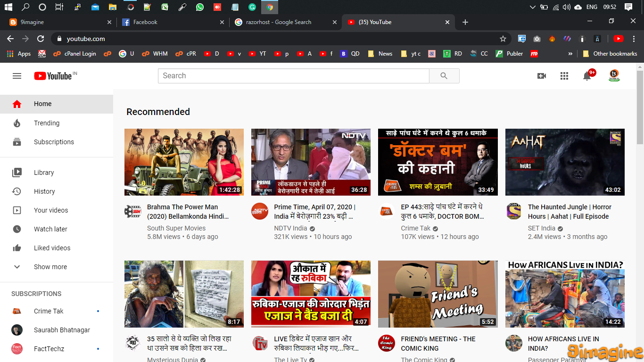Click the page vertical scrollbar

(x=640, y=107)
